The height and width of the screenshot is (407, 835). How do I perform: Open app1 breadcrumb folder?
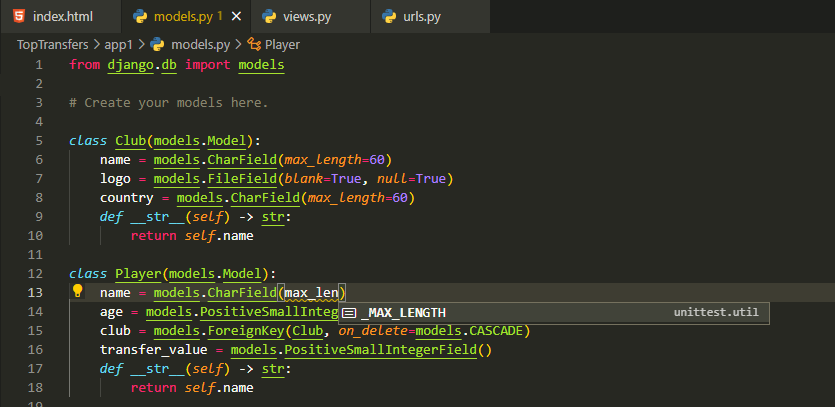(118, 45)
